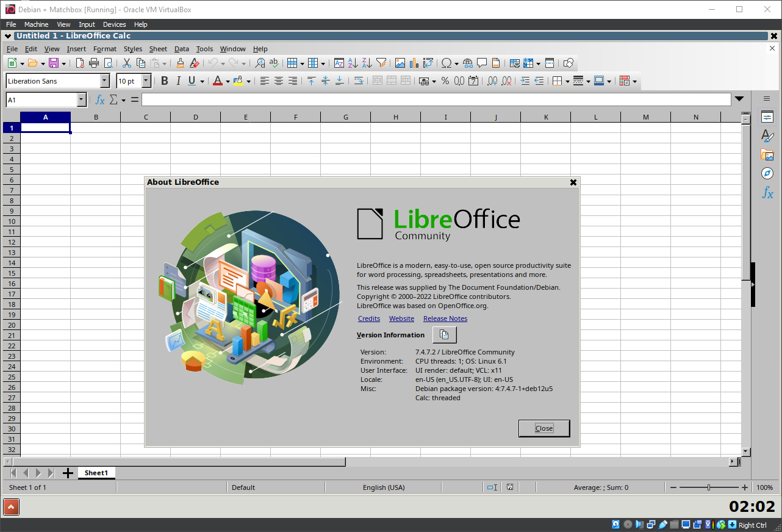Open the Data menu
The image size is (782, 532).
pos(181,49)
